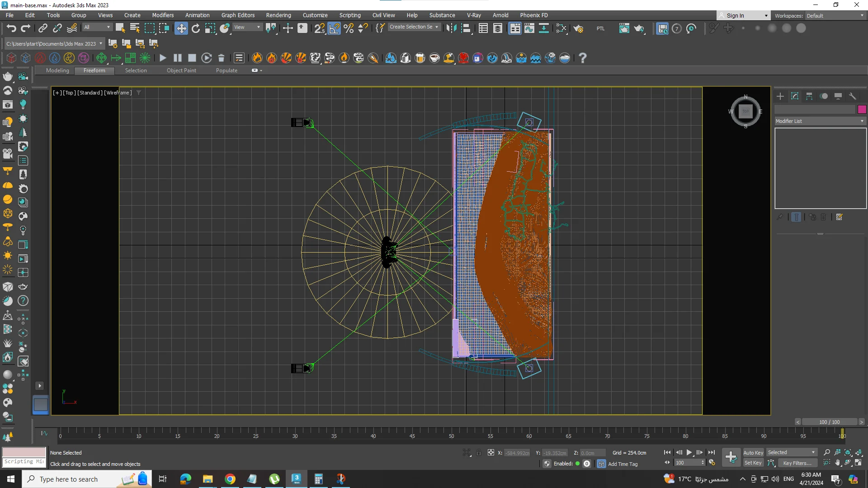Click the pink object color swatch

pyautogui.click(x=862, y=109)
